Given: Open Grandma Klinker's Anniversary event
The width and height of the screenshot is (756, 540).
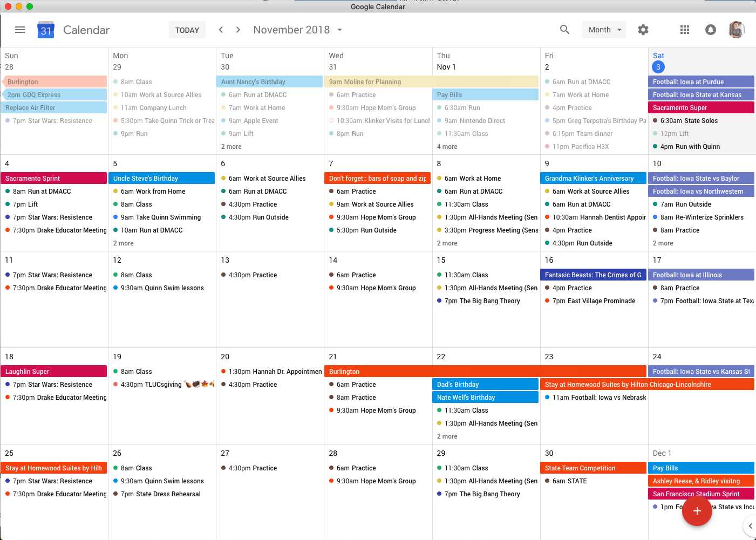Looking at the screenshot, I should tap(594, 179).
